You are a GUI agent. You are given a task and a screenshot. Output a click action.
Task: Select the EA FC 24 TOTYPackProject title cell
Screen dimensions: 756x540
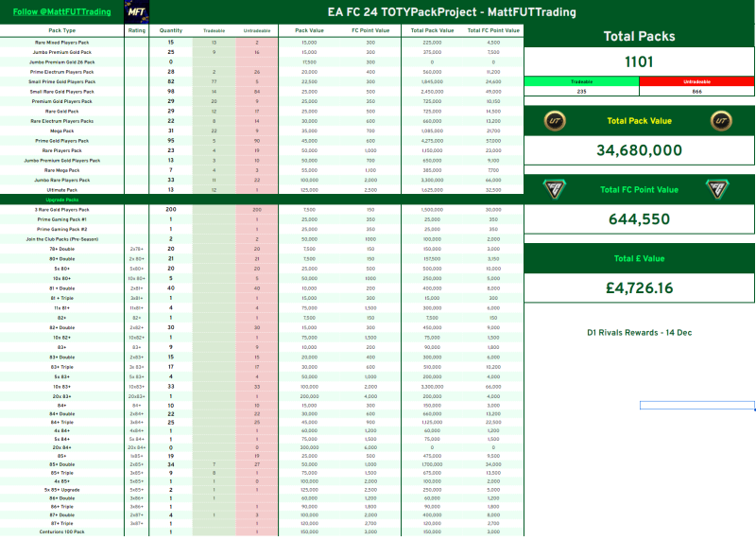(452, 11)
